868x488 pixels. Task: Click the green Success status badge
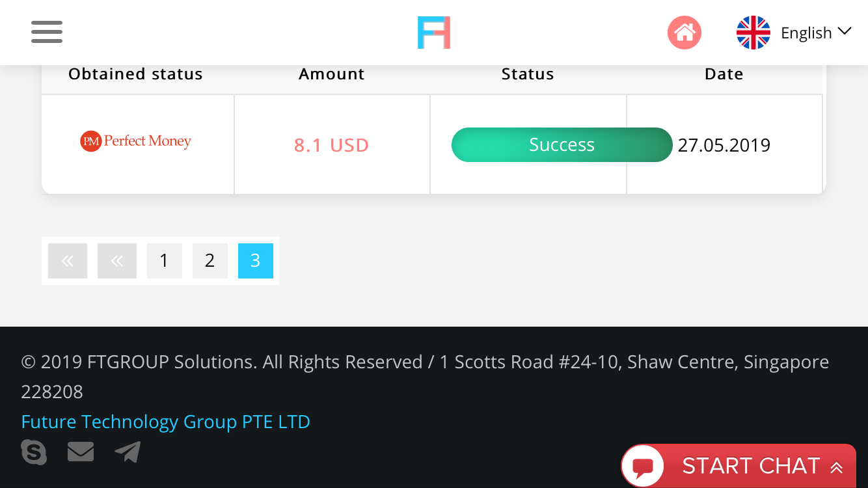tap(562, 144)
